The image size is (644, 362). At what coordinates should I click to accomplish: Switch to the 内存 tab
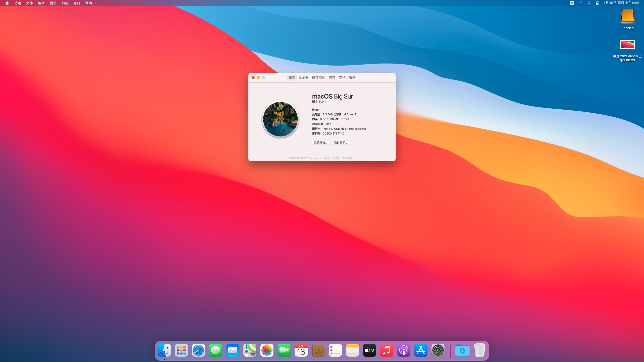click(x=332, y=78)
